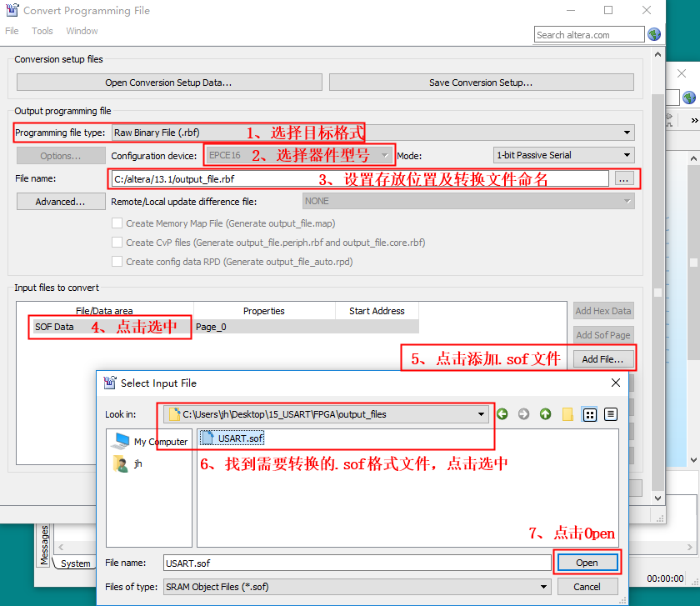700x606 pixels.
Task: Open the Tools menu
Action: point(42,31)
